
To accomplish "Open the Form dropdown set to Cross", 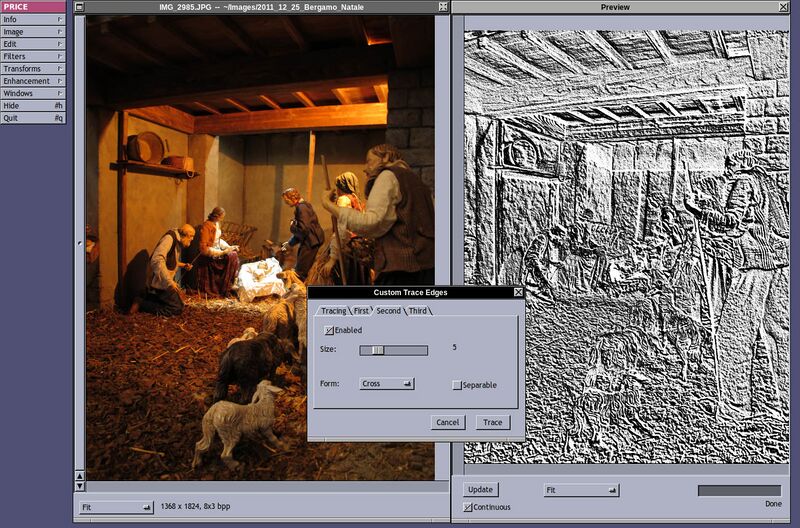I will (387, 384).
